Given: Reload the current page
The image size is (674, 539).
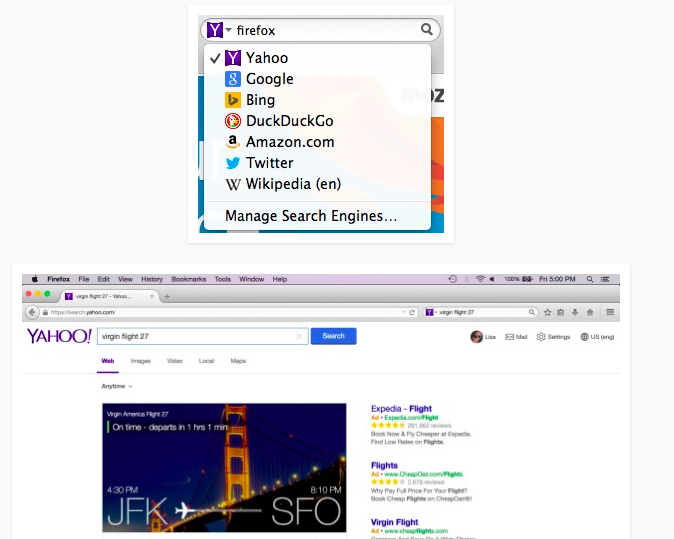Looking at the screenshot, I should 412,312.
